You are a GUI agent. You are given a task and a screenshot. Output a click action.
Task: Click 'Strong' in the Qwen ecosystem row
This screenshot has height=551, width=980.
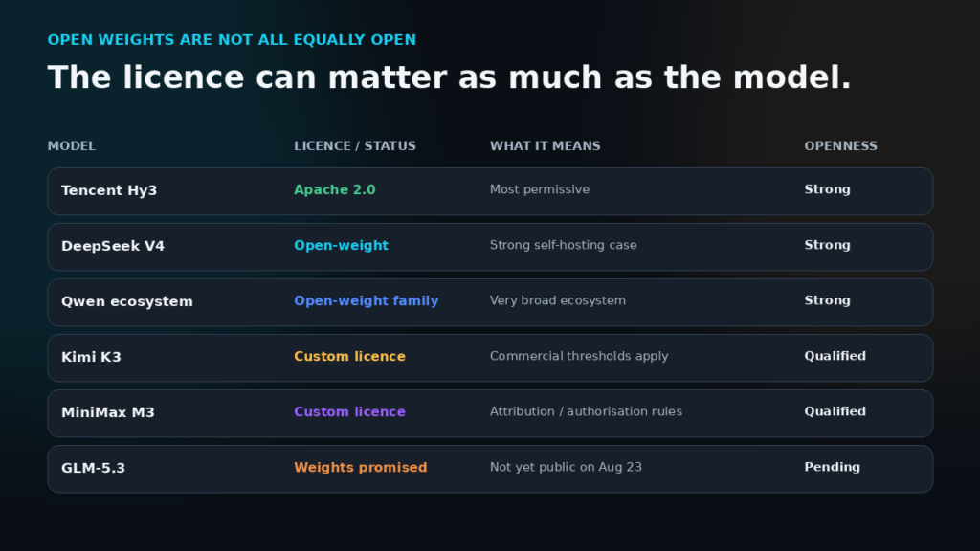point(828,300)
